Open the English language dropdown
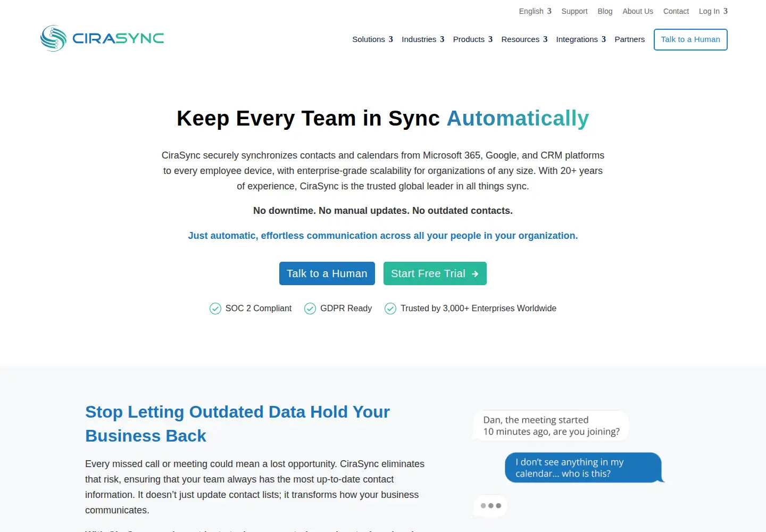Screen dimensions: 766x532 click(535, 11)
